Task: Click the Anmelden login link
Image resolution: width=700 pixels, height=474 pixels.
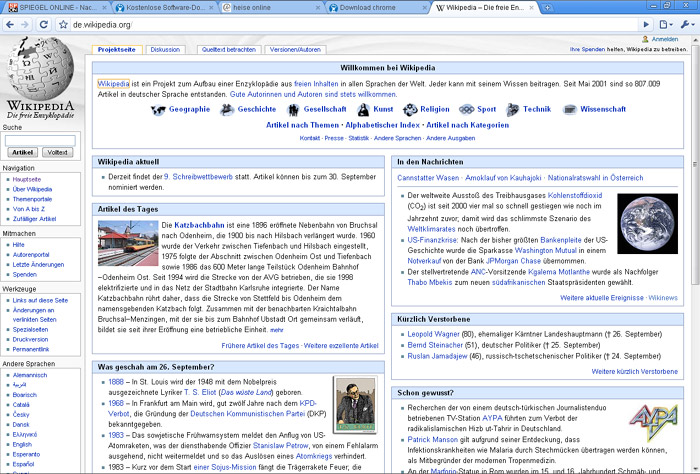Action: [664, 39]
